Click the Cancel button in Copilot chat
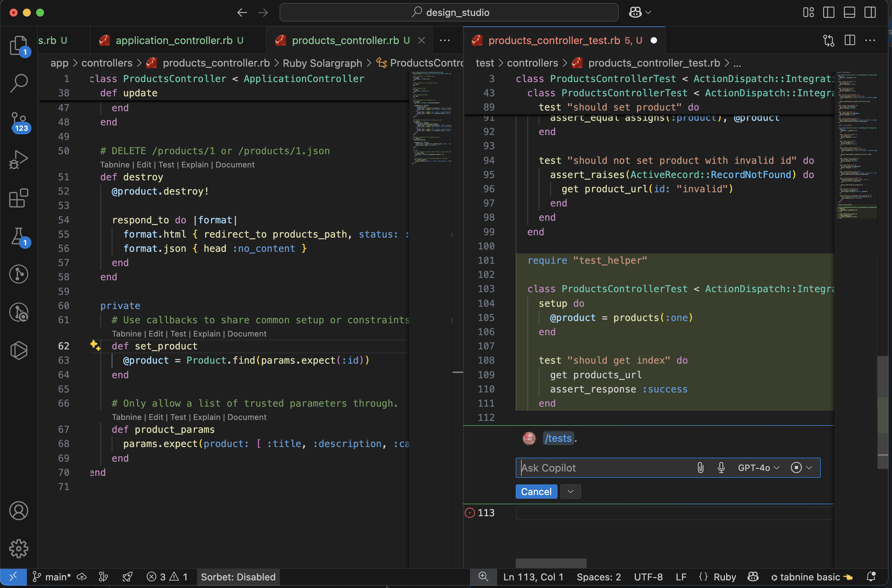892x588 pixels. pyautogui.click(x=536, y=492)
